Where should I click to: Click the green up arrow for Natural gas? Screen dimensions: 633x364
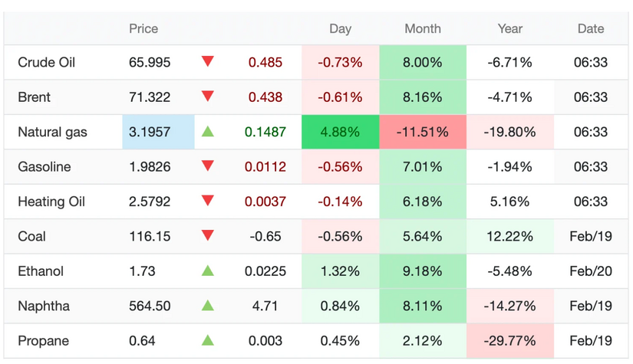[207, 132]
